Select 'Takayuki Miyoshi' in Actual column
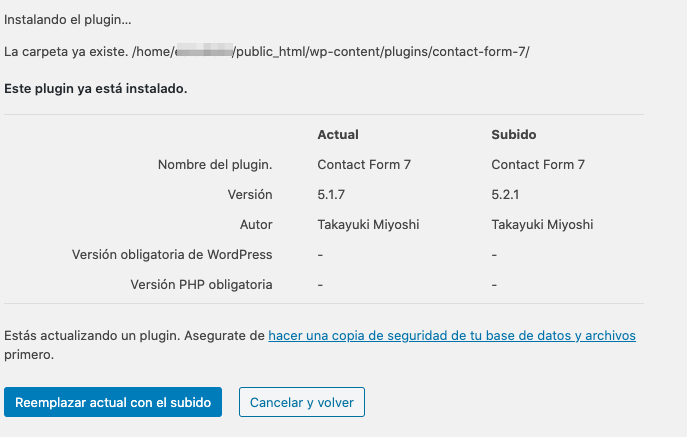 pos(368,225)
